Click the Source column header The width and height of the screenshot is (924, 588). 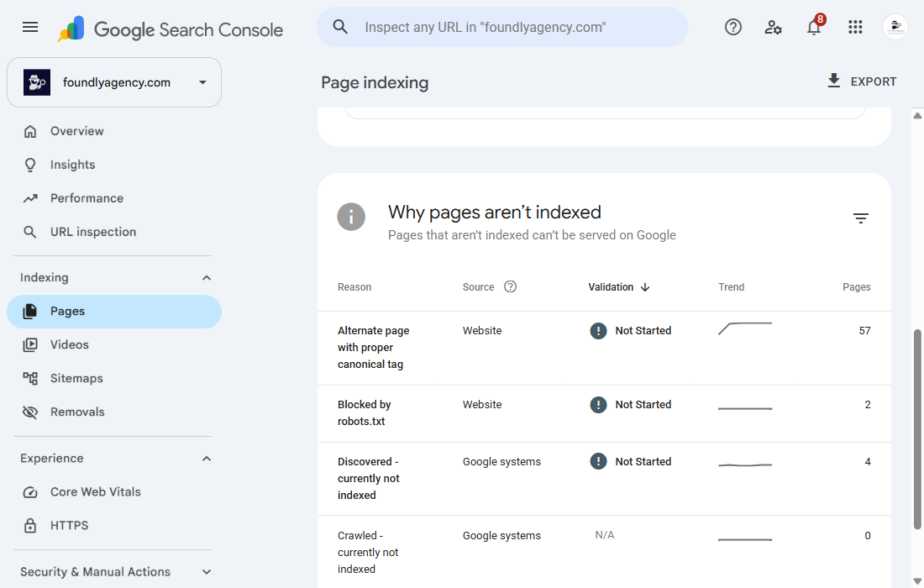coord(479,287)
